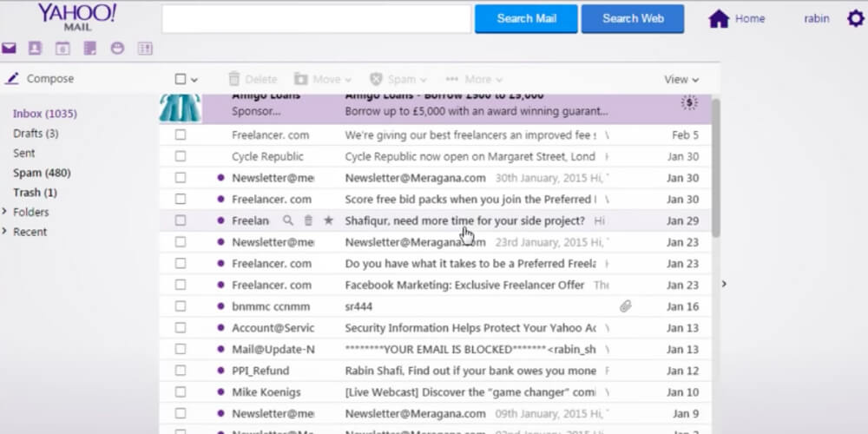Click unread dot on PPI_Refund email
868x434 pixels.
click(220, 371)
